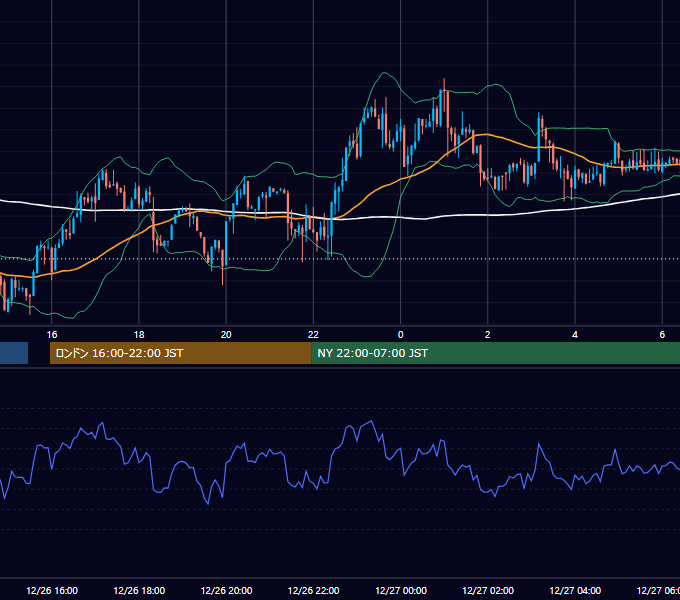Image resolution: width=680 pixels, height=600 pixels.
Task: Click the 16 hour label on price chart axis
Action: pos(52,335)
